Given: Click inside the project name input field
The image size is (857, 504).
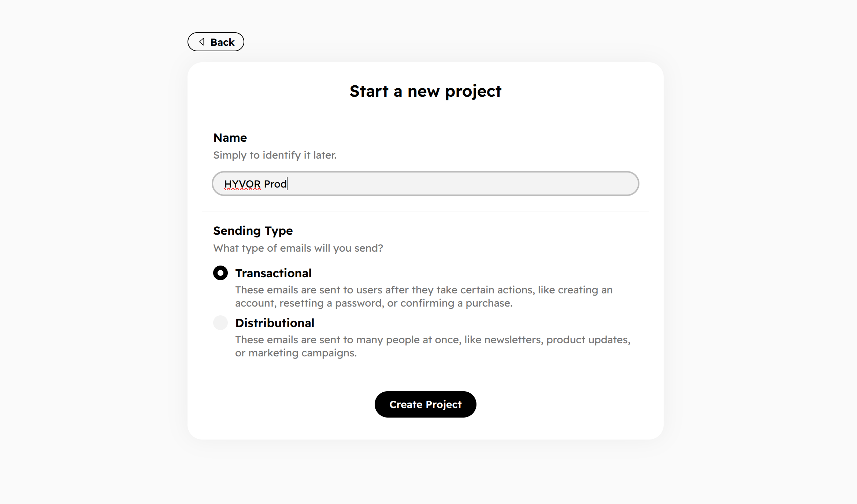Looking at the screenshot, I should click(x=425, y=184).
